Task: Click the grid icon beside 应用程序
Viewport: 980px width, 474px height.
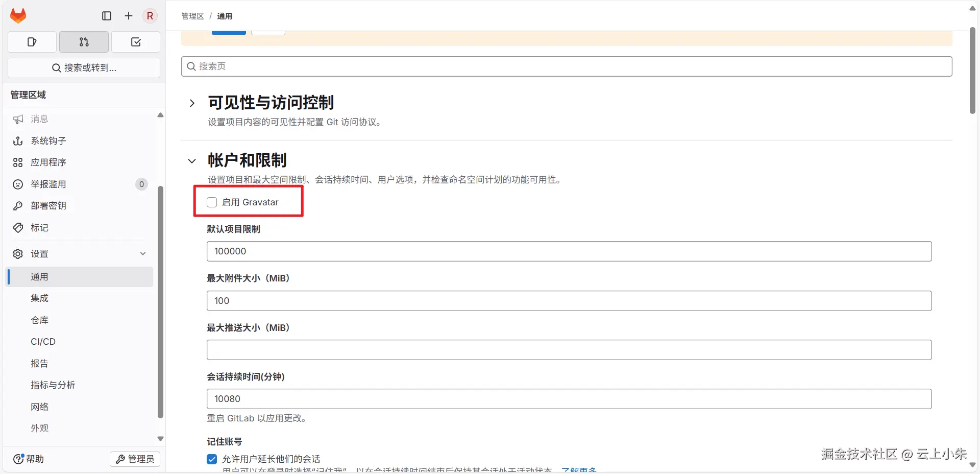Action: tap(18, 162)
